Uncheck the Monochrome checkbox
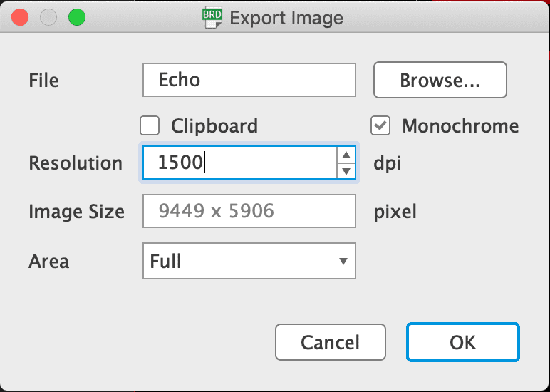 pyautogui.click(x=381, y=126)
